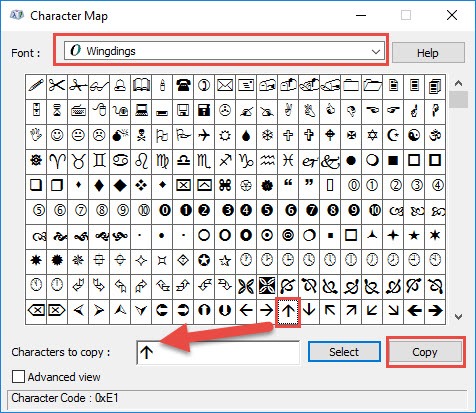This screenshot has height=413, width=476.
Task: Select the up-left diagonal arrow symbol
Action: click(330, 311)
